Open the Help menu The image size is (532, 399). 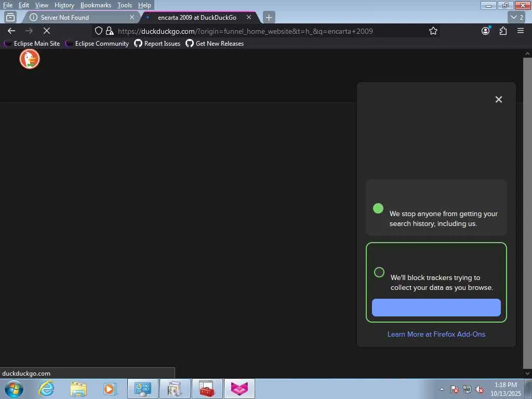[144, 5]
